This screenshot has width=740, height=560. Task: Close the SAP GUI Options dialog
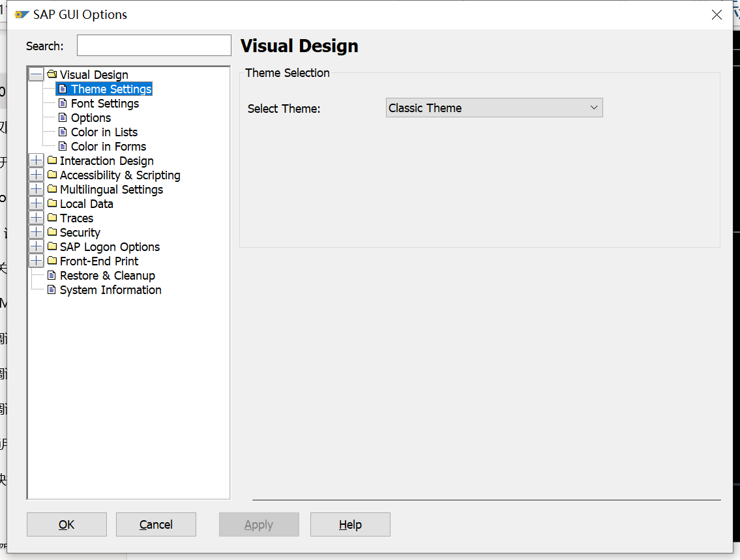[x=717, y=14]
